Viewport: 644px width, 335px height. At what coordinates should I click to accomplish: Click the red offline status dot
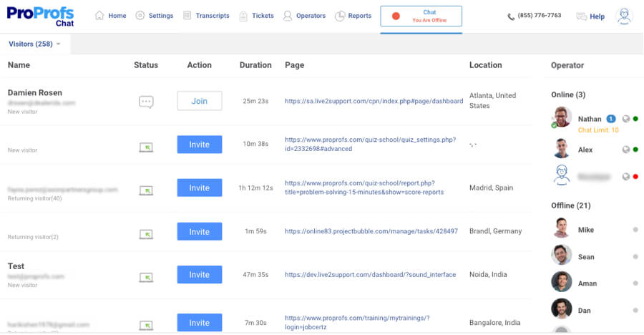396,16
